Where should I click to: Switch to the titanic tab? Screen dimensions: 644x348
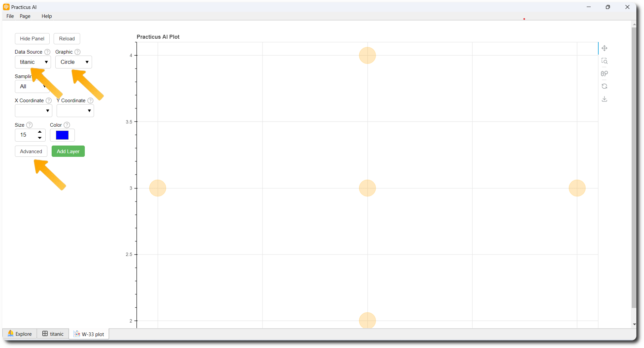click(53, 334)
